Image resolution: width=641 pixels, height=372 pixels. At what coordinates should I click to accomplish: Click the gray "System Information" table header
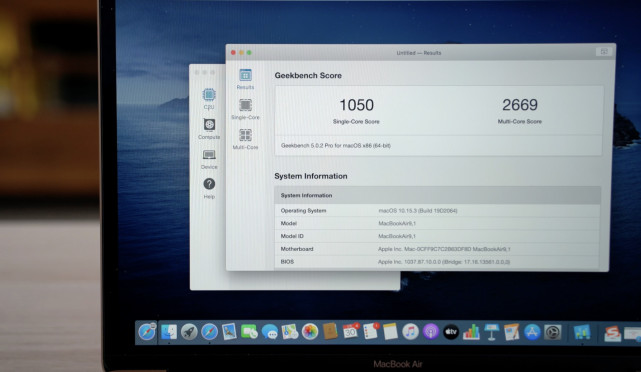click(437, 195)
